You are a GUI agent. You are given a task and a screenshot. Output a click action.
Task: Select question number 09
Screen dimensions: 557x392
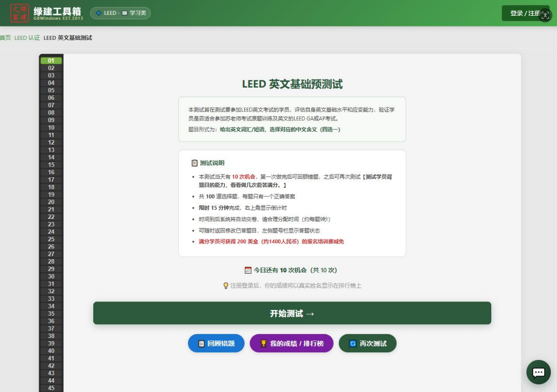(x=51, y=120)
